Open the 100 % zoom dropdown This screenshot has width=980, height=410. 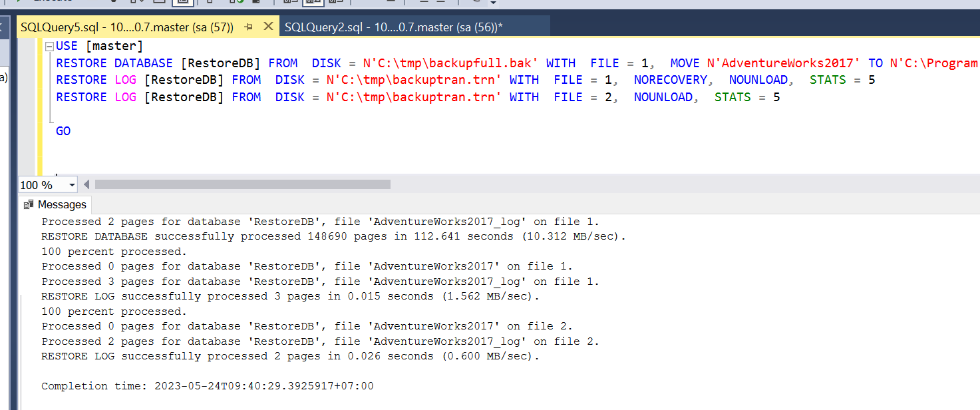point(72,185)
